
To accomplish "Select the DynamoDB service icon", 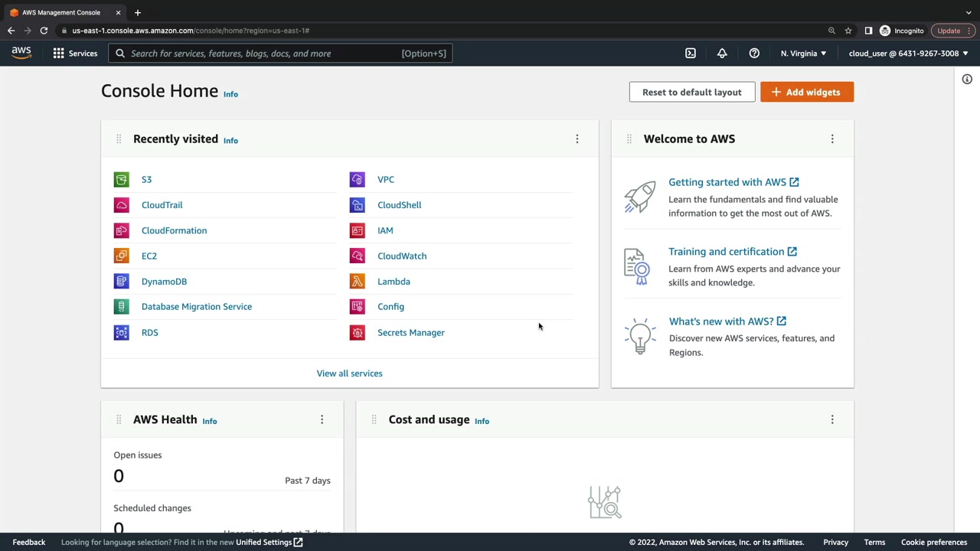I will 121,282.
